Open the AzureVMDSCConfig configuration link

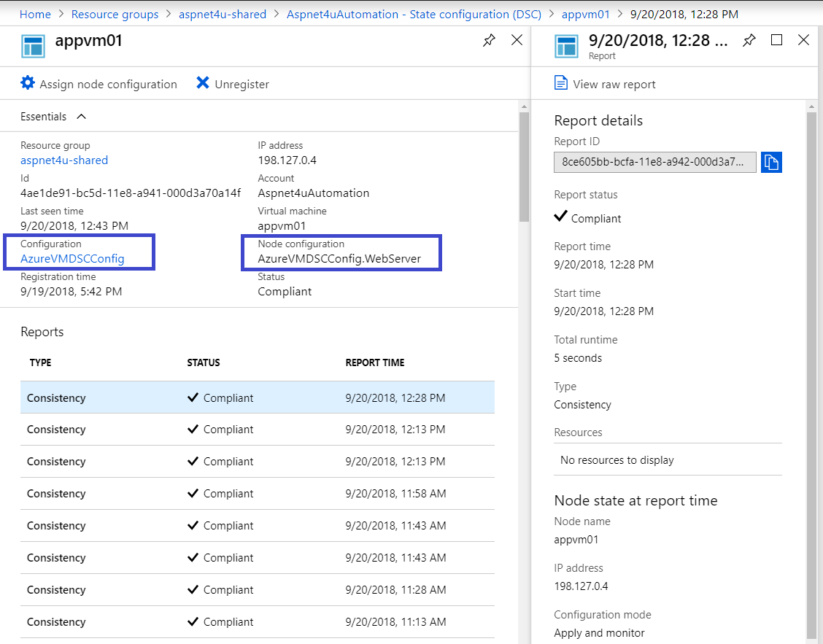(x=72, y=259)
